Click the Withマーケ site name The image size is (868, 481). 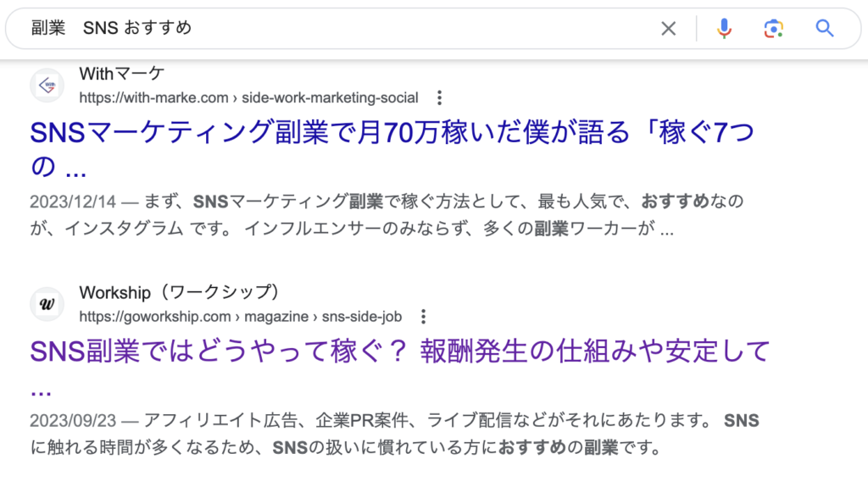pos(121,74)
